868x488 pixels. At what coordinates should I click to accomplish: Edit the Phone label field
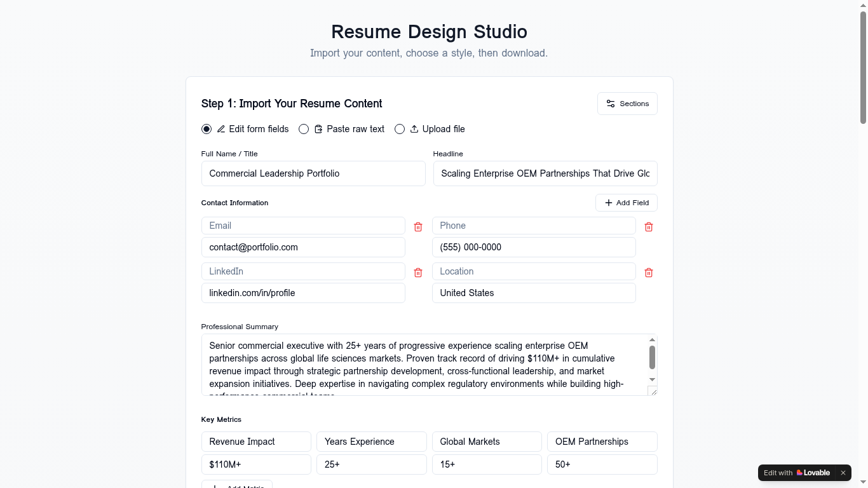[534, 226]
